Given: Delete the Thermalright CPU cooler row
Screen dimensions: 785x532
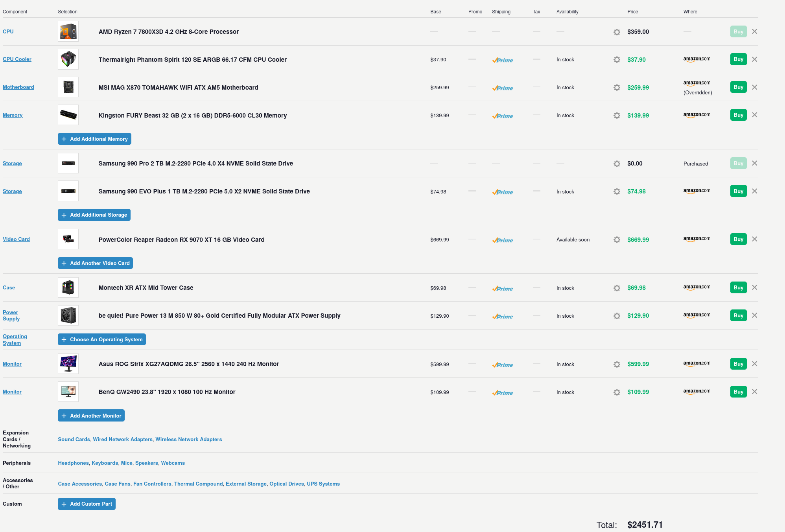Looking at the screenshot, I should (x=754, y=60).
